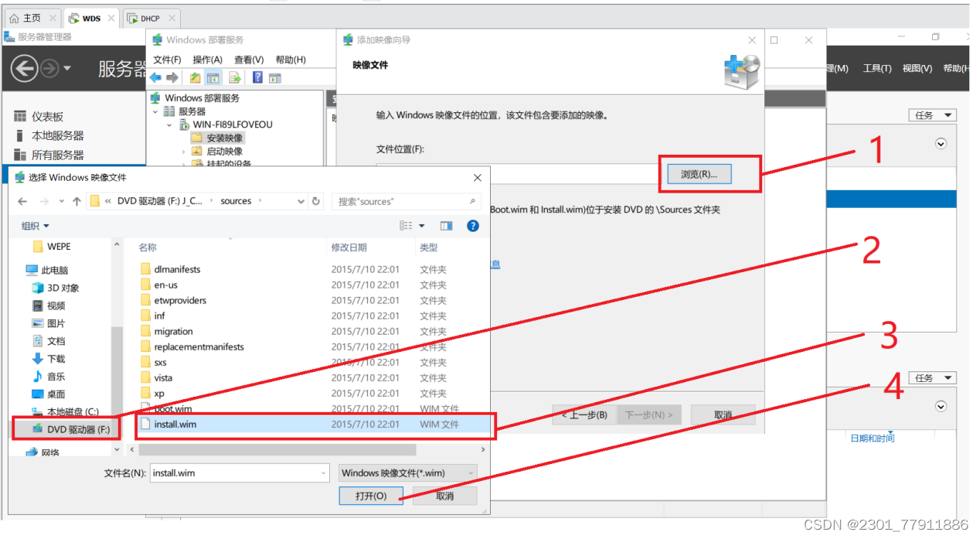980x539 pixels.
Task: Change view layout icon in file dialog
Action: click(x=407, y=226)
